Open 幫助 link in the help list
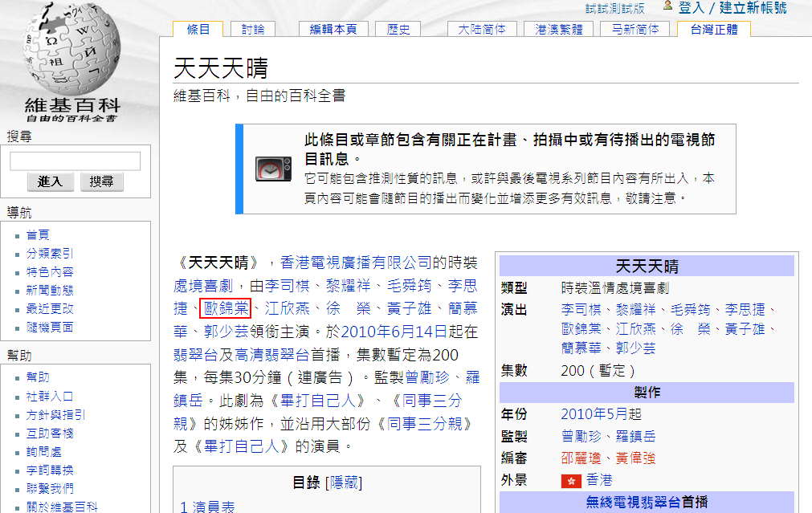 (38, 377)
